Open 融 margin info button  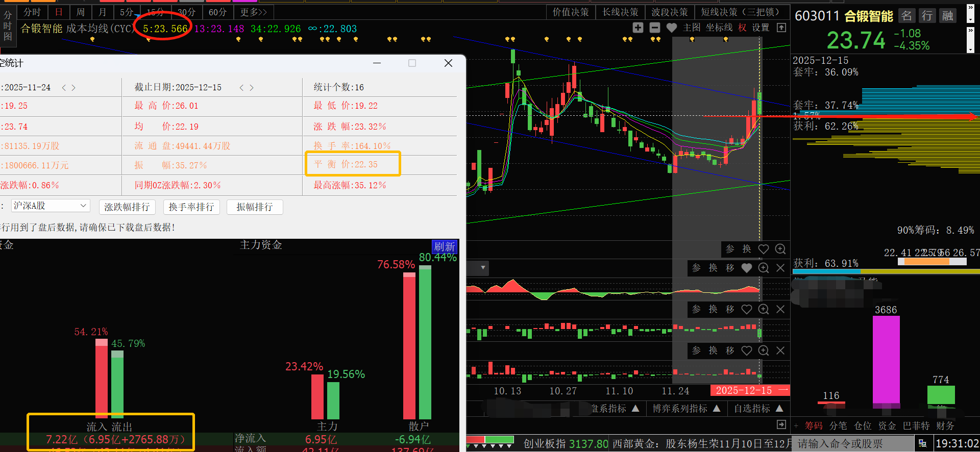[948, 16]
